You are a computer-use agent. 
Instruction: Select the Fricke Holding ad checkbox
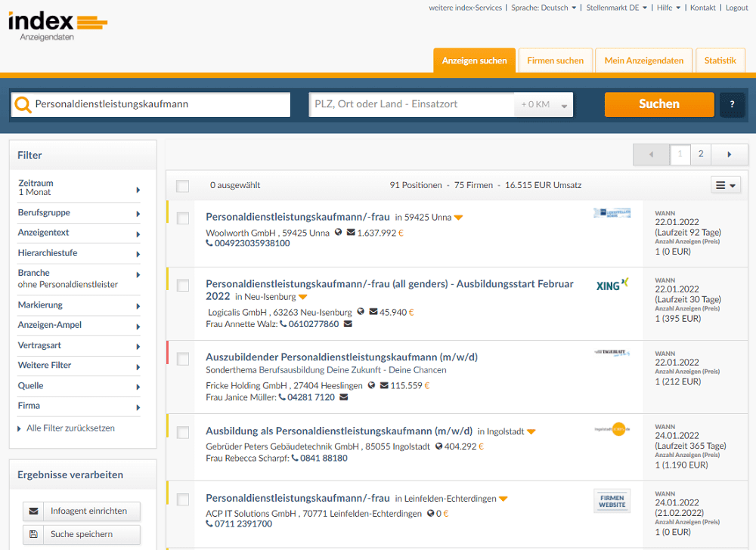coord(183,359)
